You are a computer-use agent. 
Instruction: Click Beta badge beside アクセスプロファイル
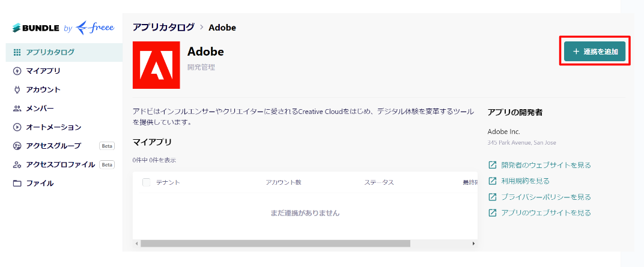pyautogui.click(x=107, y=165)
